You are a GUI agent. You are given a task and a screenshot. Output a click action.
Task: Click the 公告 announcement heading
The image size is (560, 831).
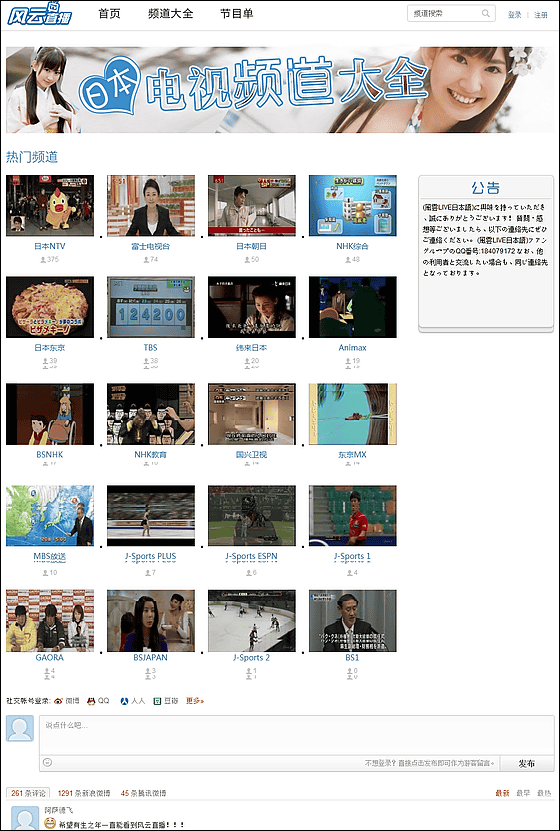(x=486, y=188)
